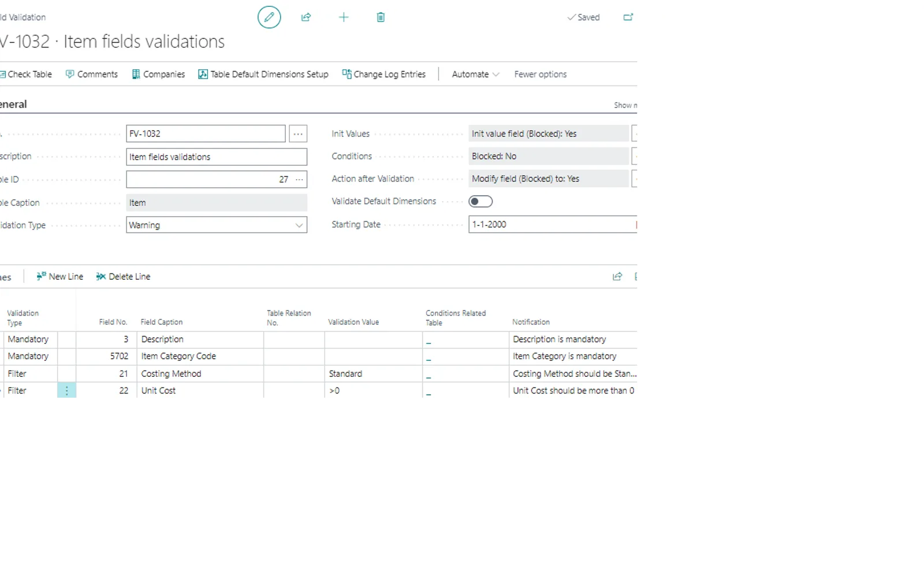Open row options for Unit Cost line
This screenshot has height=578, width=924.
point(66,391)
